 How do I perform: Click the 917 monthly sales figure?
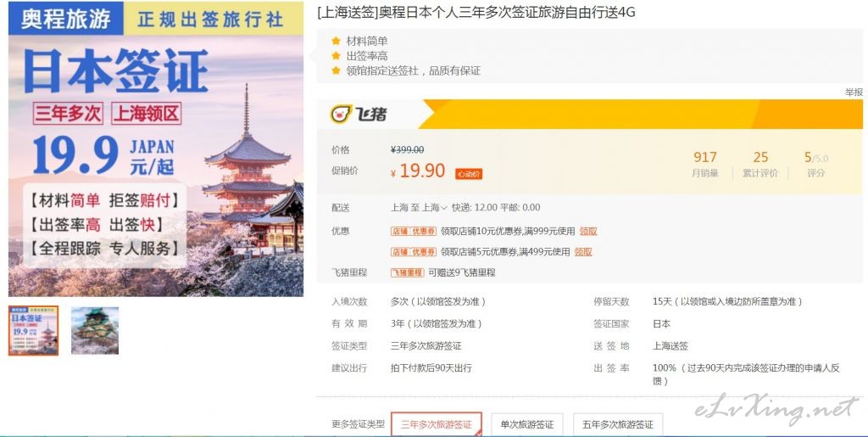[704, 157]
